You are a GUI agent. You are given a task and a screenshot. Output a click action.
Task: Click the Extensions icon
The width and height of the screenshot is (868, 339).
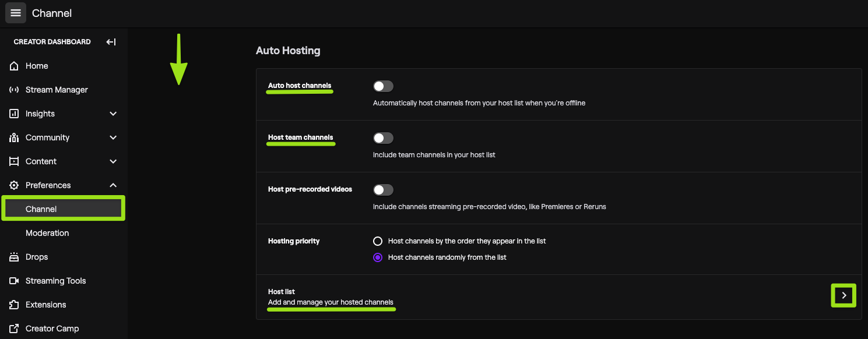(x=13, y=304)
